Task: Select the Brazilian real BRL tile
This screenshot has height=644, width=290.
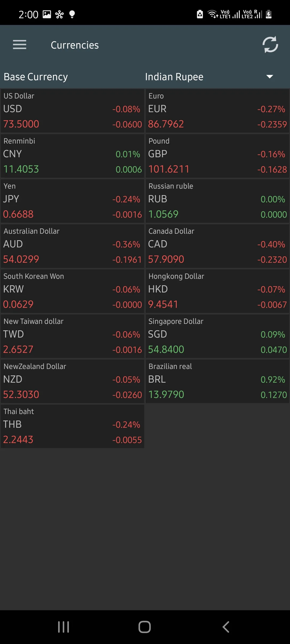Action: click(217, 381)
